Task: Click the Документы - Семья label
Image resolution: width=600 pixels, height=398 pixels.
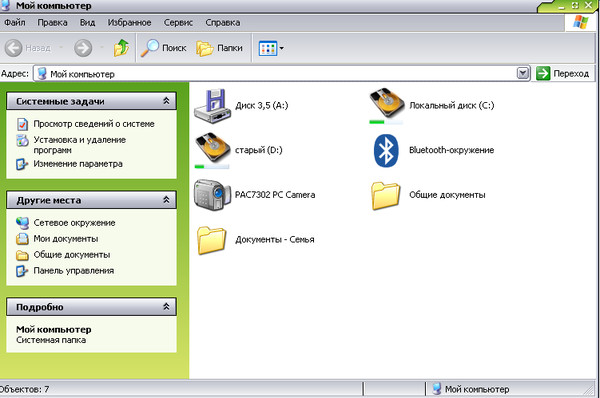Action: [x=275, y=240]
